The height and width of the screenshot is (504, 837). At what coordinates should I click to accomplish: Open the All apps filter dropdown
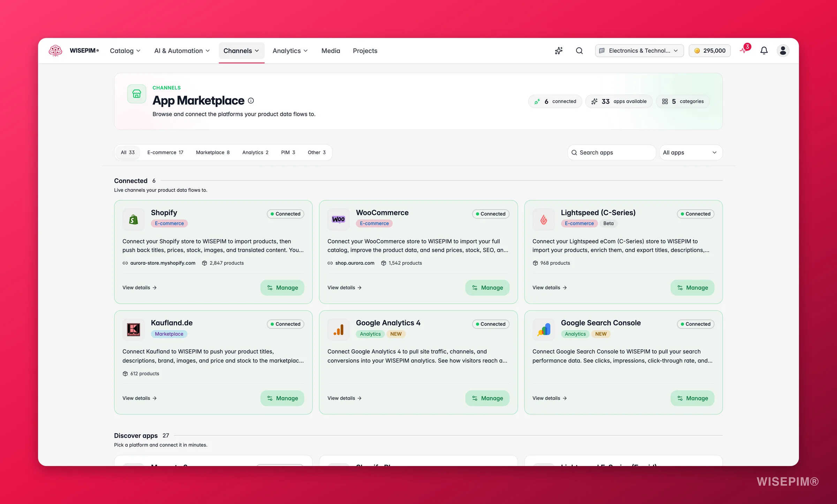click(691, 152)
